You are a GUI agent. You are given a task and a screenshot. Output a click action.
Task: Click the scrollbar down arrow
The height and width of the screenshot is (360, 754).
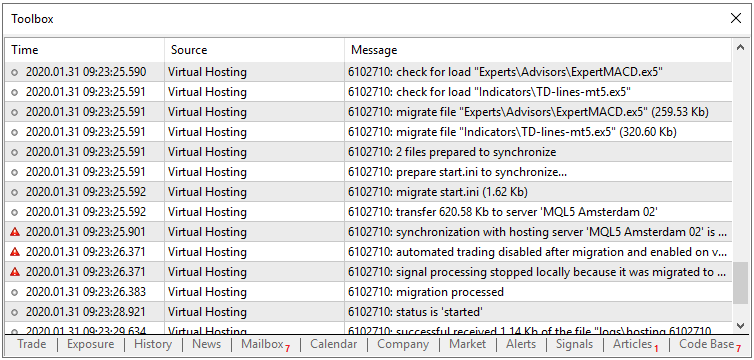[740, 325]
